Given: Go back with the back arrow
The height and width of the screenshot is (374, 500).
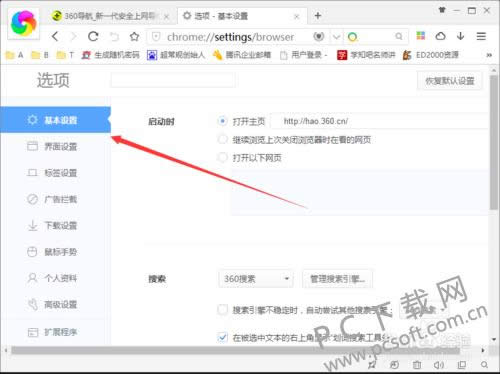Looking at the screenshot, I should pyautogui.click(x=56, y=36).
